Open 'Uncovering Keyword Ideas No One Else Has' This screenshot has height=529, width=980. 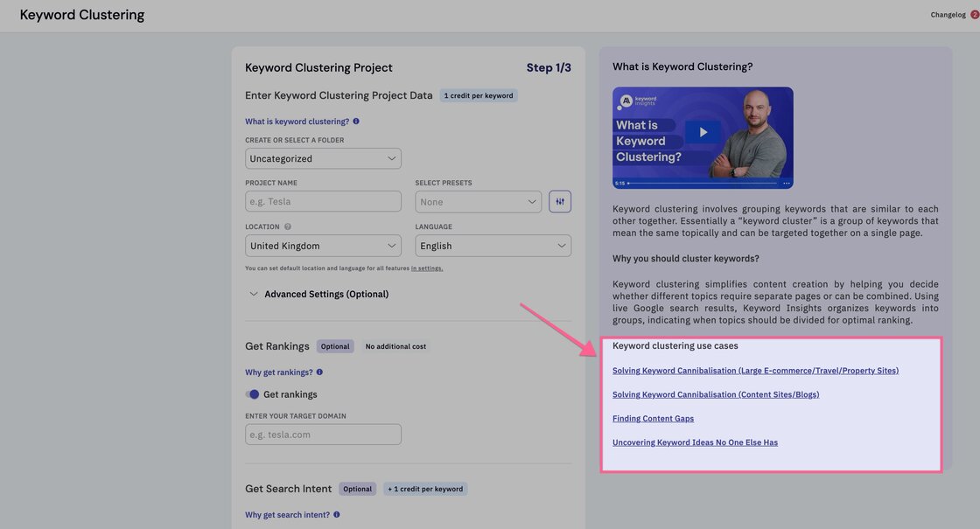tap(695, 442)
